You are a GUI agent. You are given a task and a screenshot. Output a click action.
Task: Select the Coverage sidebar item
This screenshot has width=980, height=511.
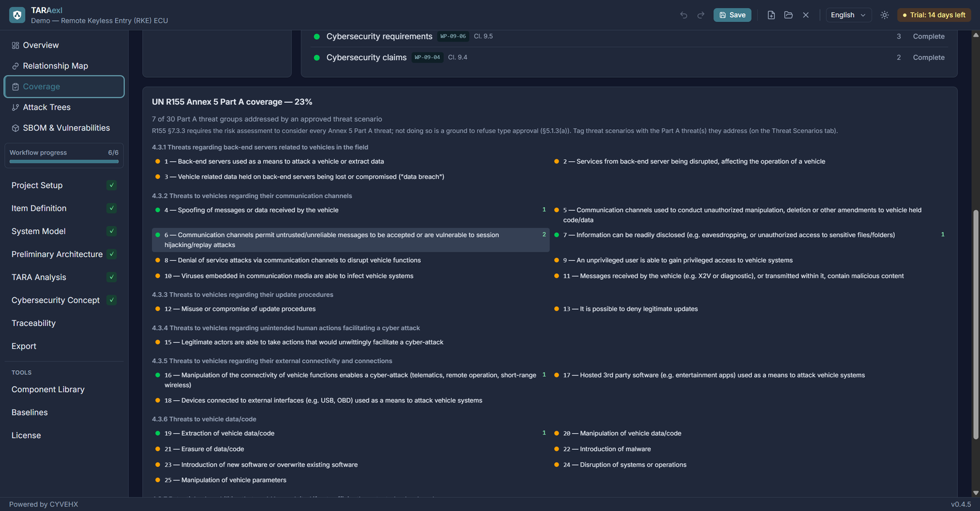pos(64,86)
